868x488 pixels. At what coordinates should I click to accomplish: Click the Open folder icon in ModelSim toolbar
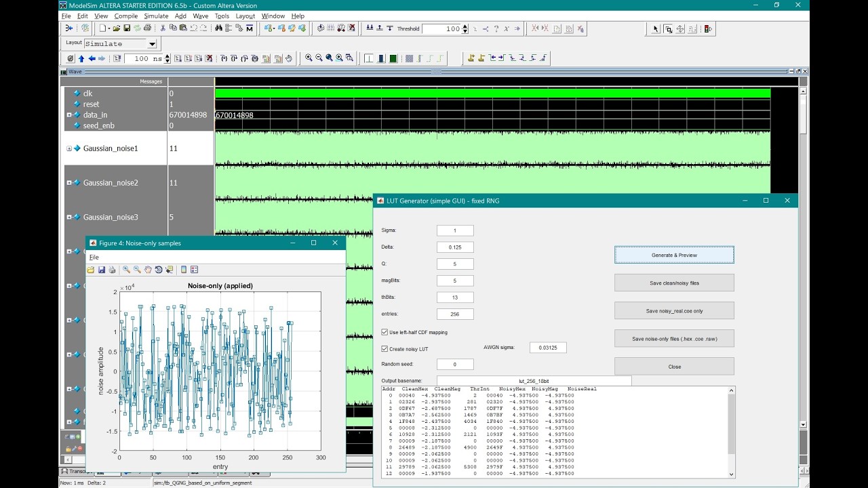click(117, 28)
